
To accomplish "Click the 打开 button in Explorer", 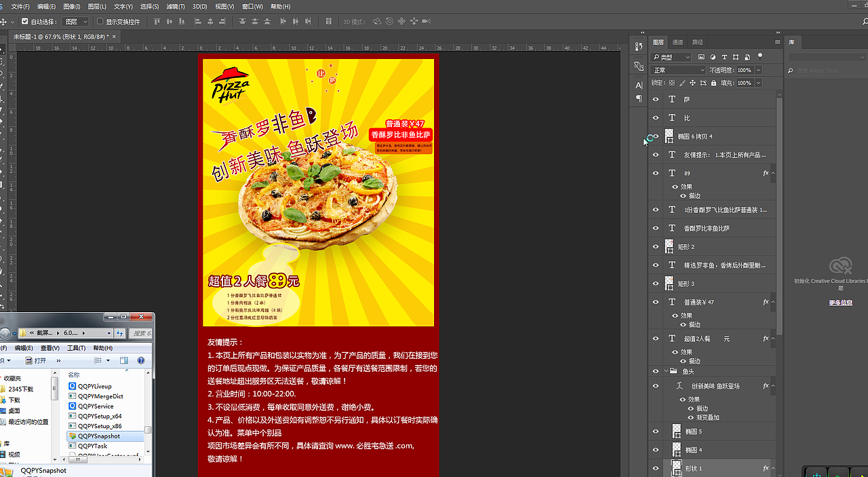I will [x=35, y=360].
